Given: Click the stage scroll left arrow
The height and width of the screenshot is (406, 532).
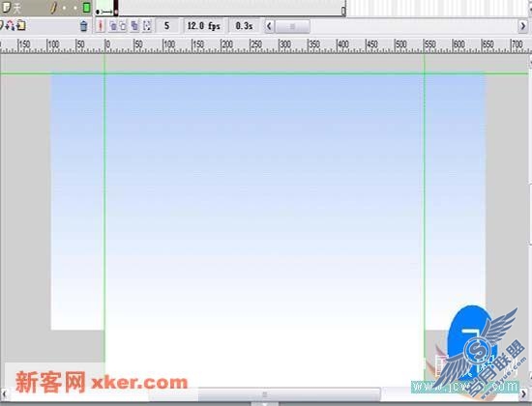Looking at the screenshot, I should 5,393.
